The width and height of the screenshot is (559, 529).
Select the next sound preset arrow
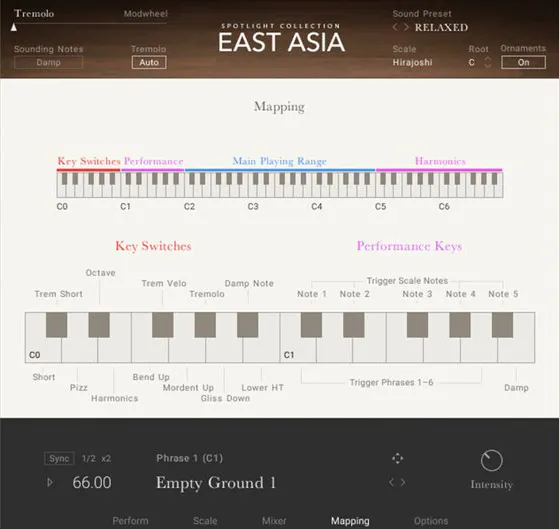click(x=406, y=27)
